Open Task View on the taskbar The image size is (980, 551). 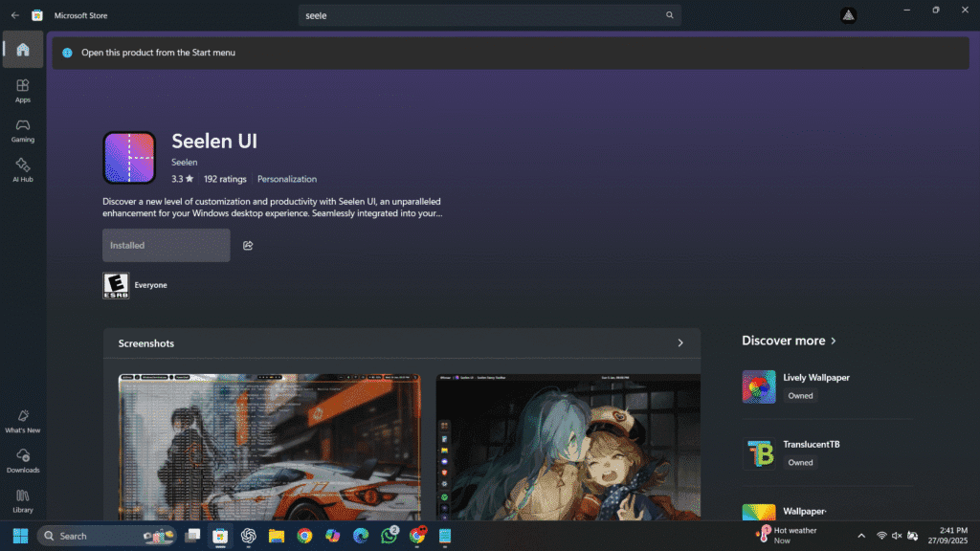click(192, 536)
